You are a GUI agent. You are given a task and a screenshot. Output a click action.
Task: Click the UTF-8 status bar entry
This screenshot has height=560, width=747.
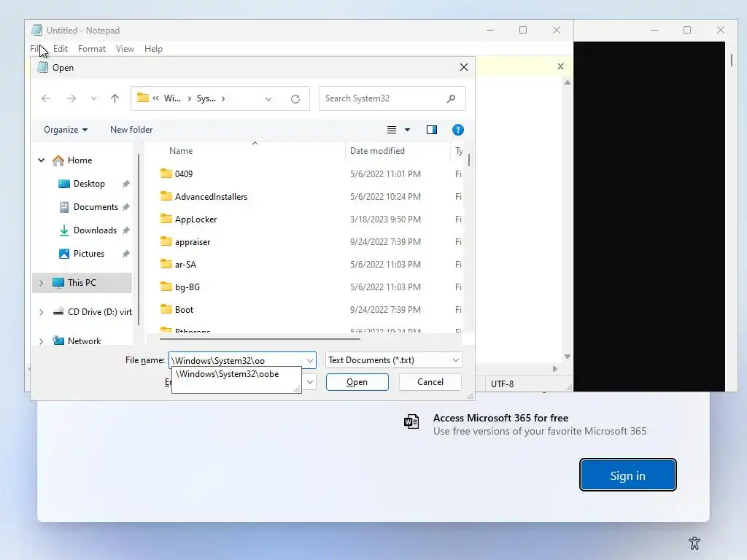click(502, 384)
